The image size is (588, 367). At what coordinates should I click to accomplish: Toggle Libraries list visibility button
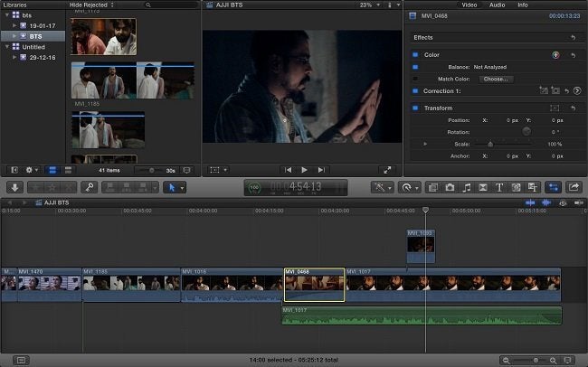coord(14,170)
